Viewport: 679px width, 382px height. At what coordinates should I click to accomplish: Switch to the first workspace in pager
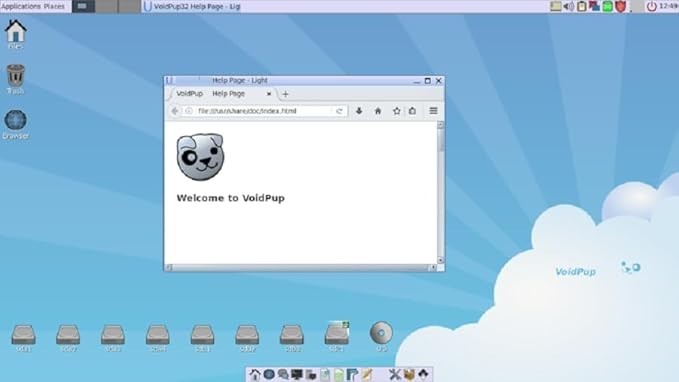tap(83, 6)
